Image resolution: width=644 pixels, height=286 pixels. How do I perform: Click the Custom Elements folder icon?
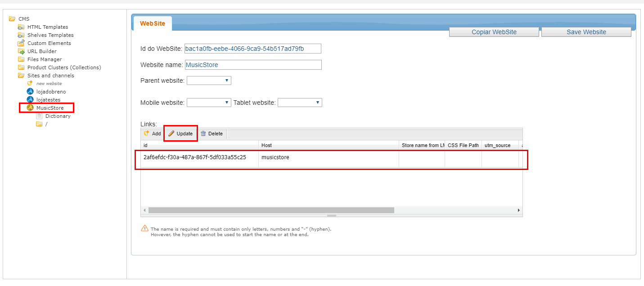click(21, 43)
